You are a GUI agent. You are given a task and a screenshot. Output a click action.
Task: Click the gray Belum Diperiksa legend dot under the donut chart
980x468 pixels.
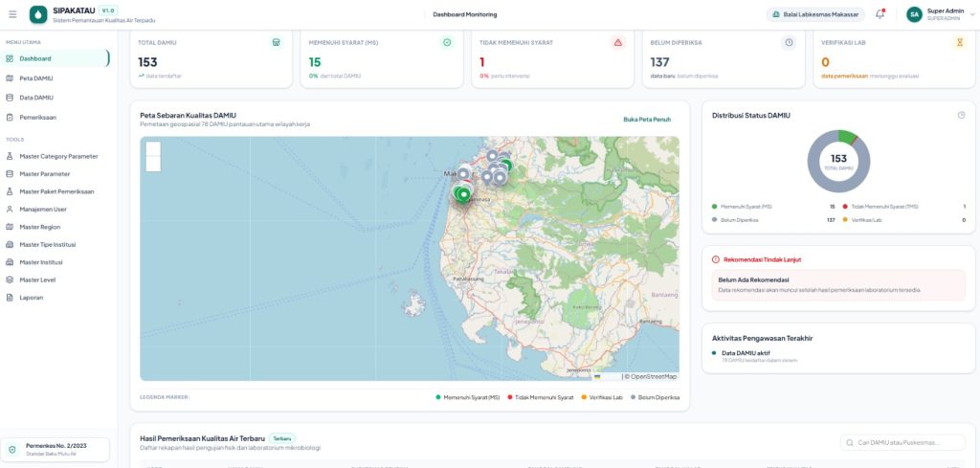[714, 220]
